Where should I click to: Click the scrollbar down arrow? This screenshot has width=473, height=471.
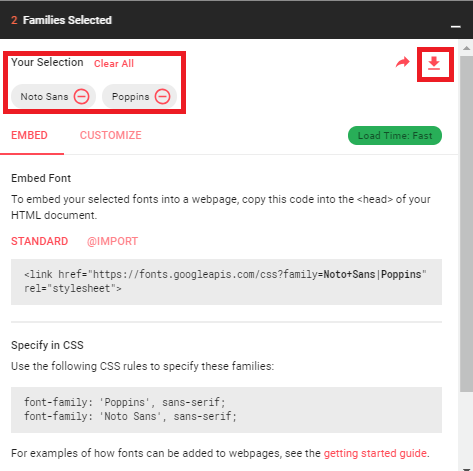[x=466, y=469]
